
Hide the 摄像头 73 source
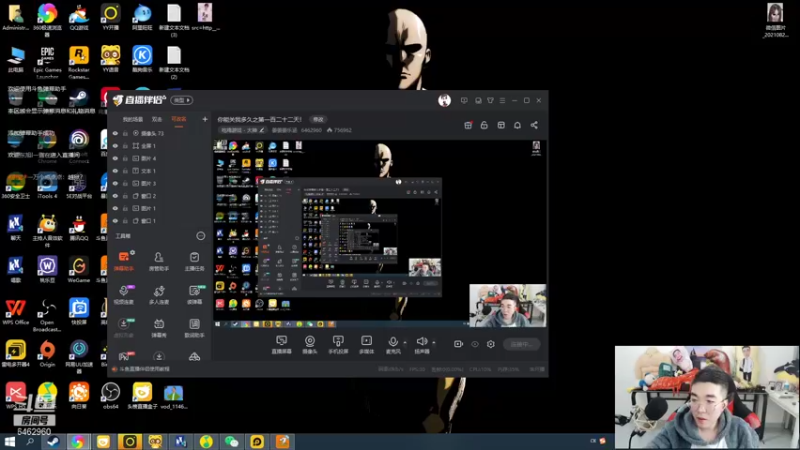coord(115,133)
